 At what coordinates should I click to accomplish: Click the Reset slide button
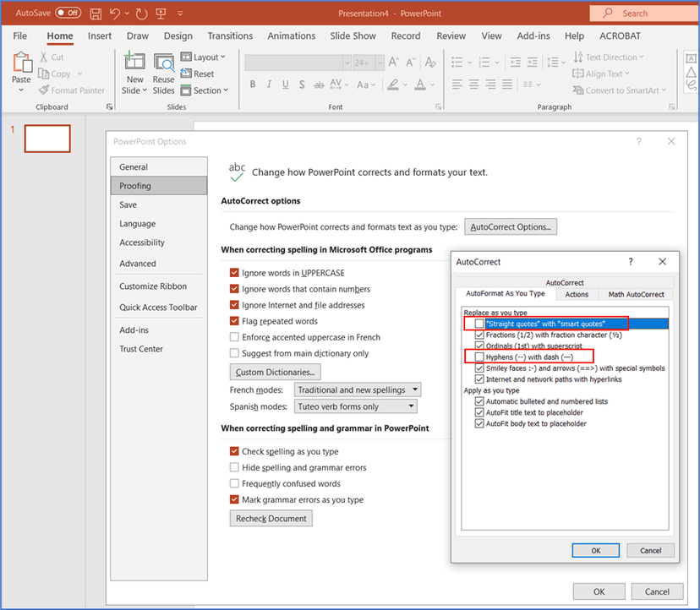198,74
